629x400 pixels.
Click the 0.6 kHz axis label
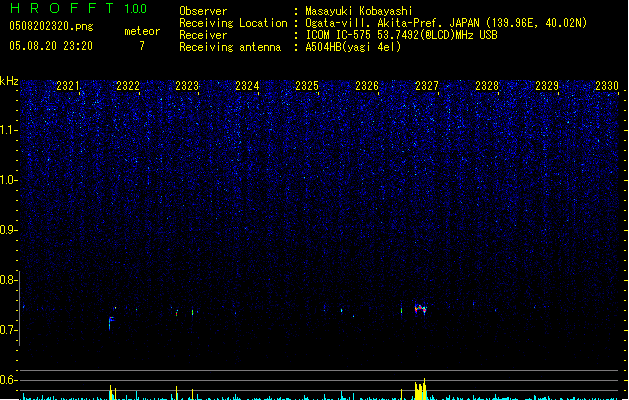(x=9, y=380)
